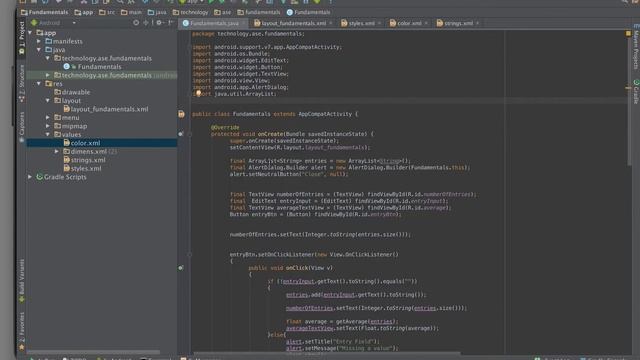Switch to the layout_fundamentals.xml editor tab

point(293,23)
